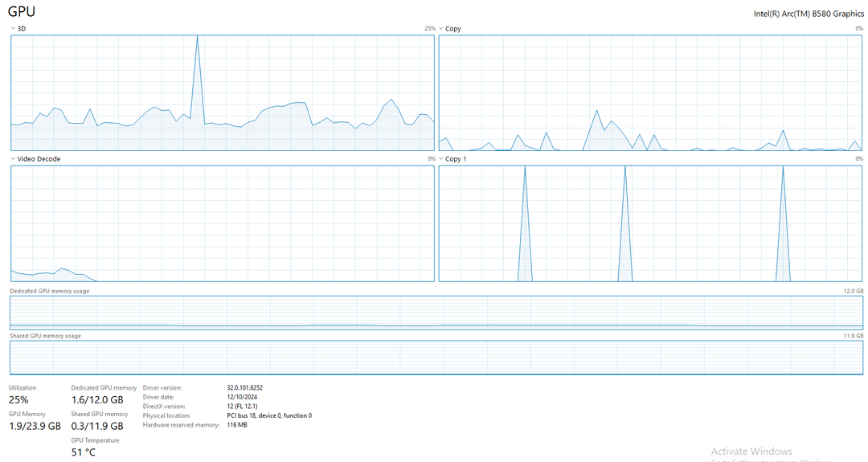Click the 51 °C GPU temperature reading

[x=84, y=452]
